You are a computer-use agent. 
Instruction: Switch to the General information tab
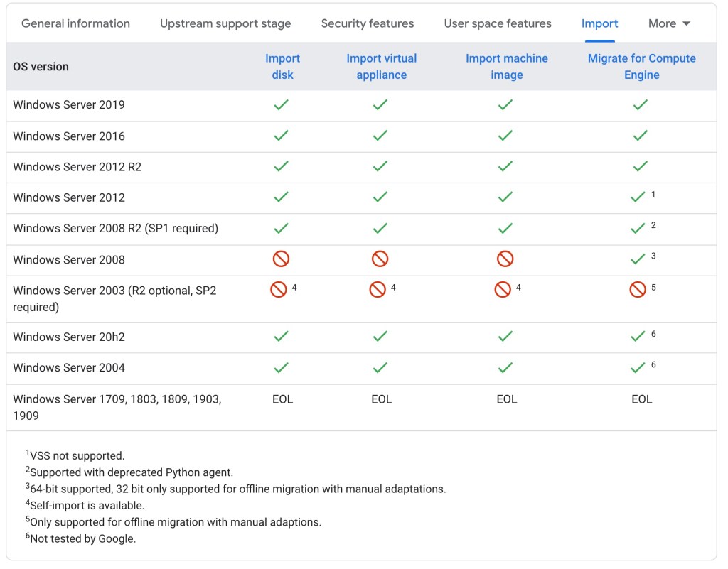pyautogui.click(x=75, y=23)
